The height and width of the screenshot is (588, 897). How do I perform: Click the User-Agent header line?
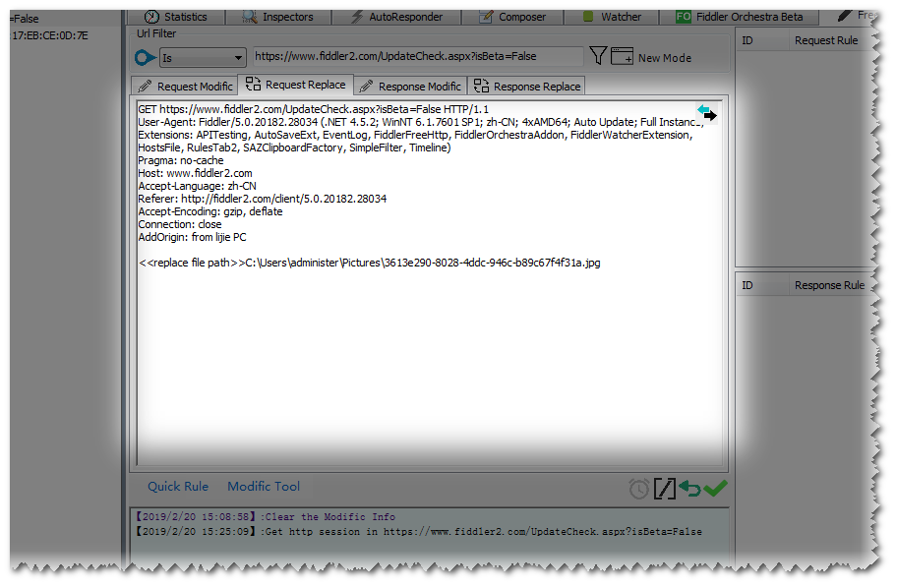(x=421, y=122)
